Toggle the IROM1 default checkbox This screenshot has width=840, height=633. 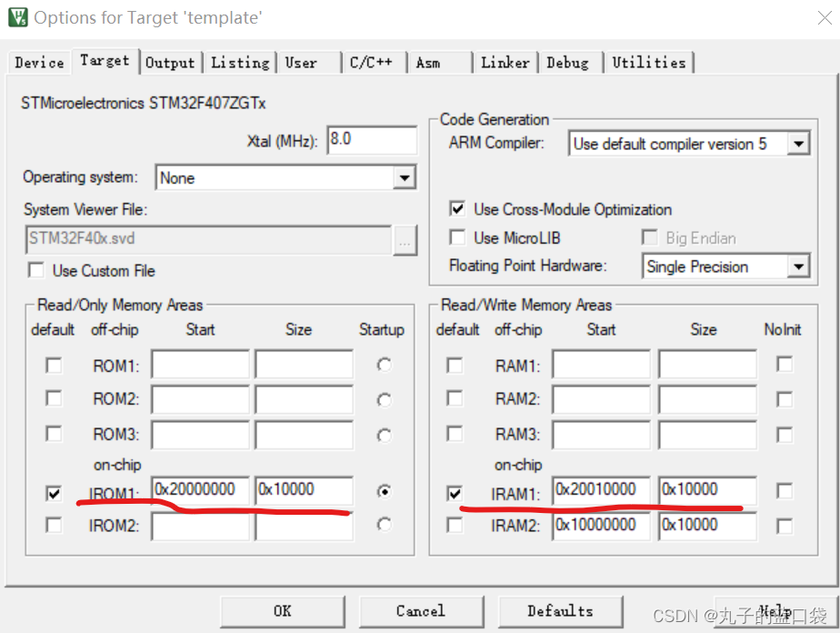[x=54, y=493]
